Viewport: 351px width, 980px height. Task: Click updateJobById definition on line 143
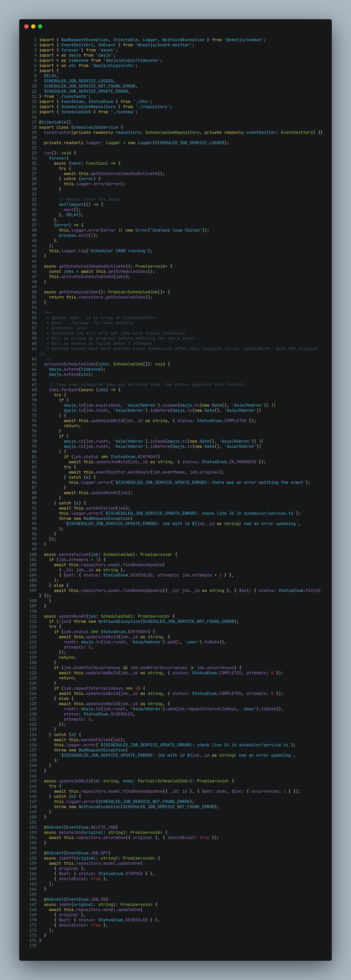coord(75,781)
